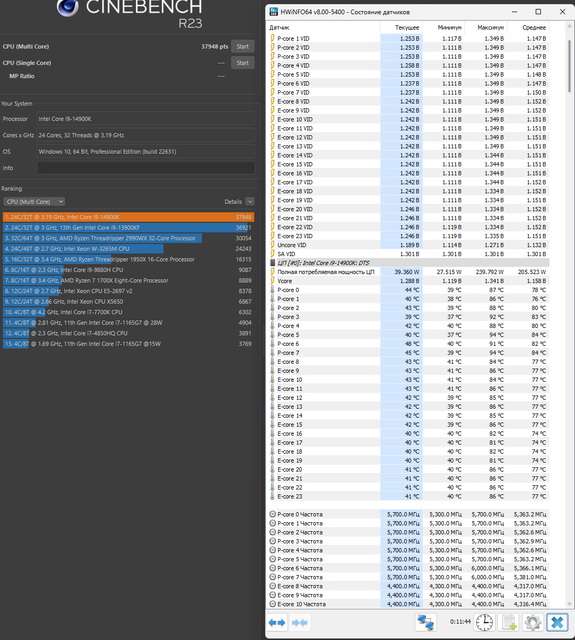Select ranking entry Threadripper 1950X
The width and height of the screenshot is (575, 640).
128,259
